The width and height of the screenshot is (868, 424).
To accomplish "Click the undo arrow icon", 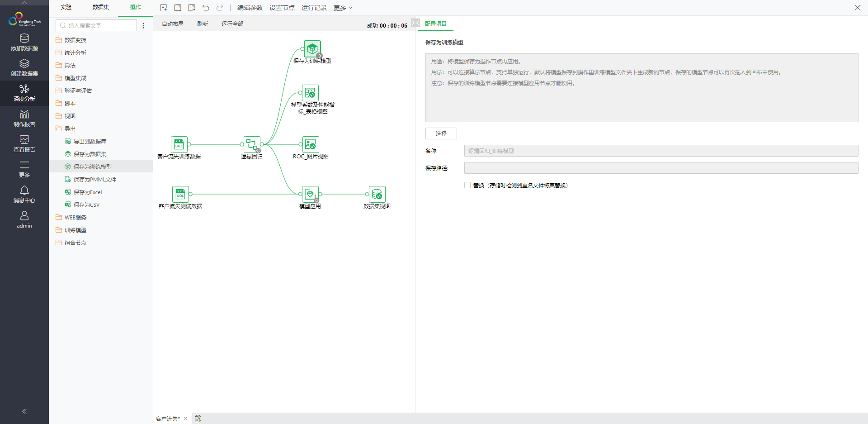I will tap(206, 8).
